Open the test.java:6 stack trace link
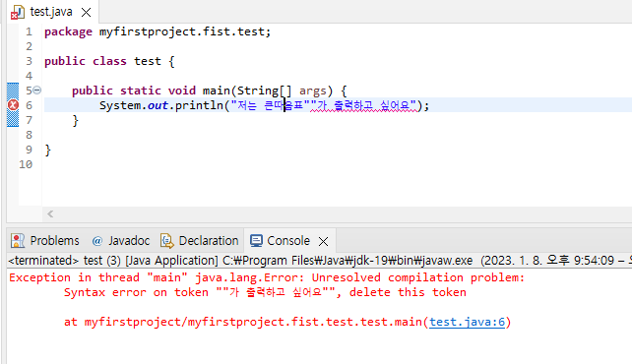 [x=467, y=322]
